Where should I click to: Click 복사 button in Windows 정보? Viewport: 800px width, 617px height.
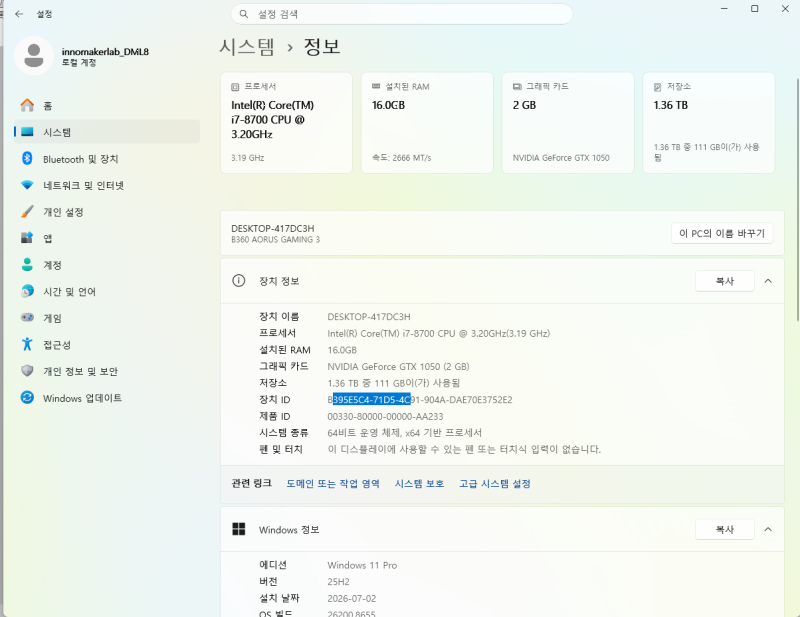724,530
